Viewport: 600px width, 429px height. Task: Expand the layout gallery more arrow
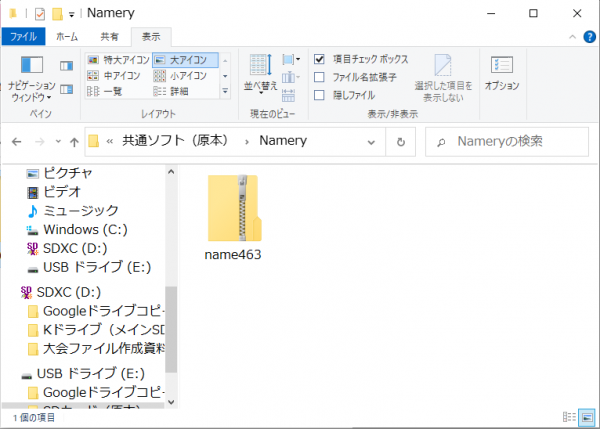coord(225,91)
